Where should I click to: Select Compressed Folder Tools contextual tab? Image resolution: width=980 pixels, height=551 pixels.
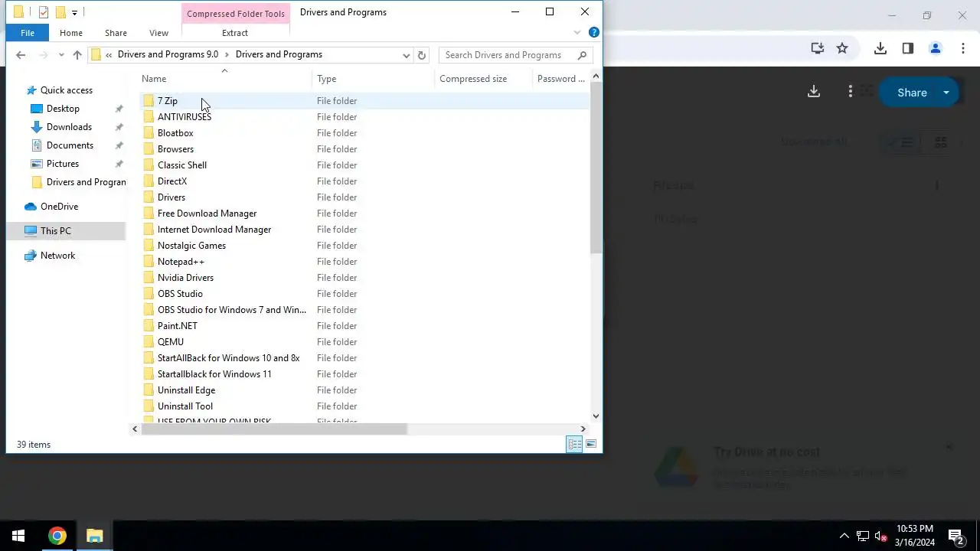click(236, 14)
